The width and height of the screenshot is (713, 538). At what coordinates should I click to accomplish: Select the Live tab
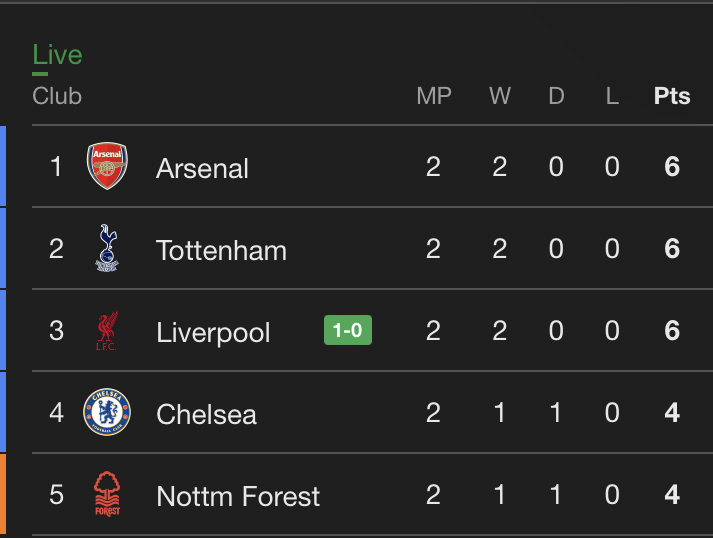(57, 55)
